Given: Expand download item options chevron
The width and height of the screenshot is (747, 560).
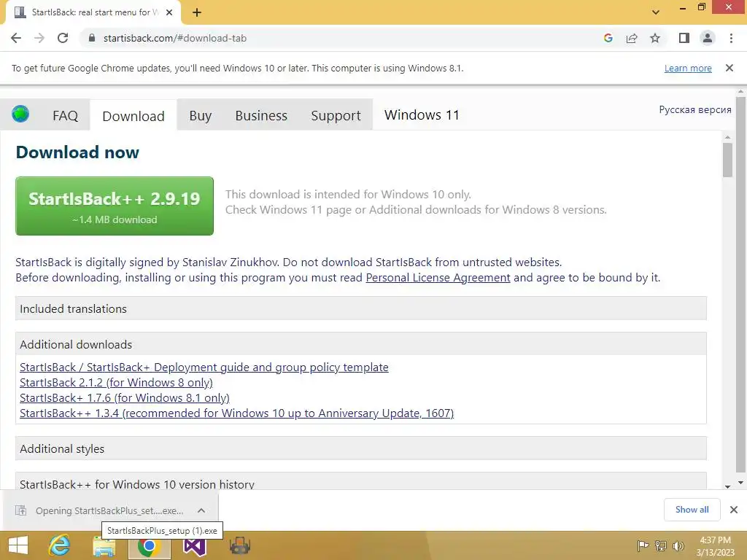Looking at the screenshot, I should coord(201,510).
